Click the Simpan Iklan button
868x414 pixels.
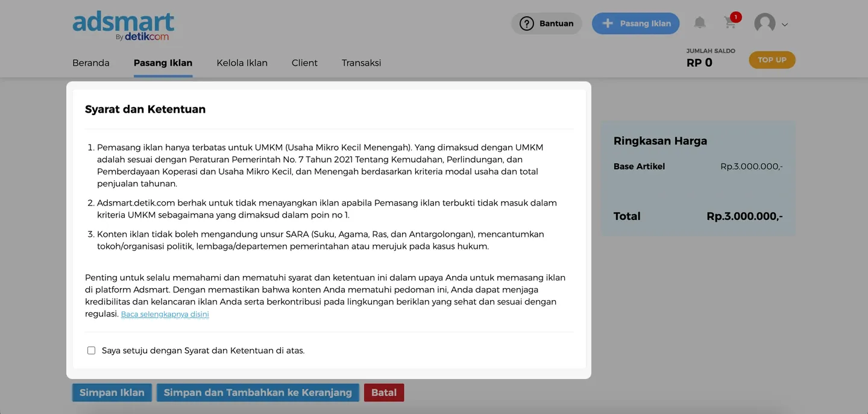pyautogui.click(x=112, y=392)
